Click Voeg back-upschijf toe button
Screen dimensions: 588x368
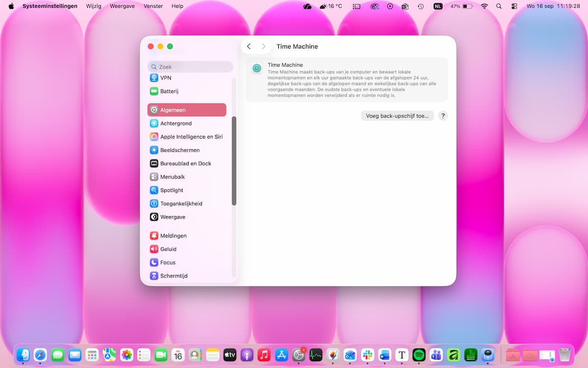tap(397, 116)
